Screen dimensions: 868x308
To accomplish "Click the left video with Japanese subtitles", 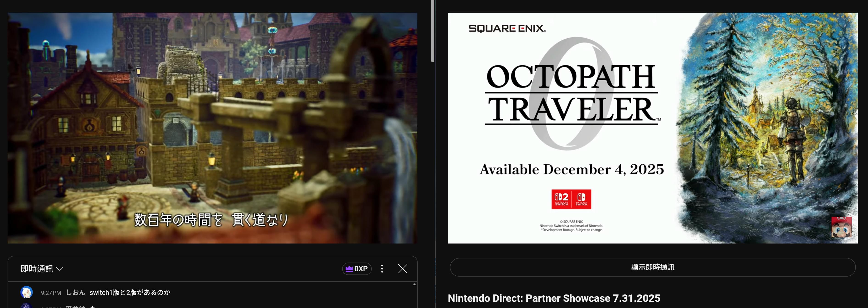I will coord(212,128).
